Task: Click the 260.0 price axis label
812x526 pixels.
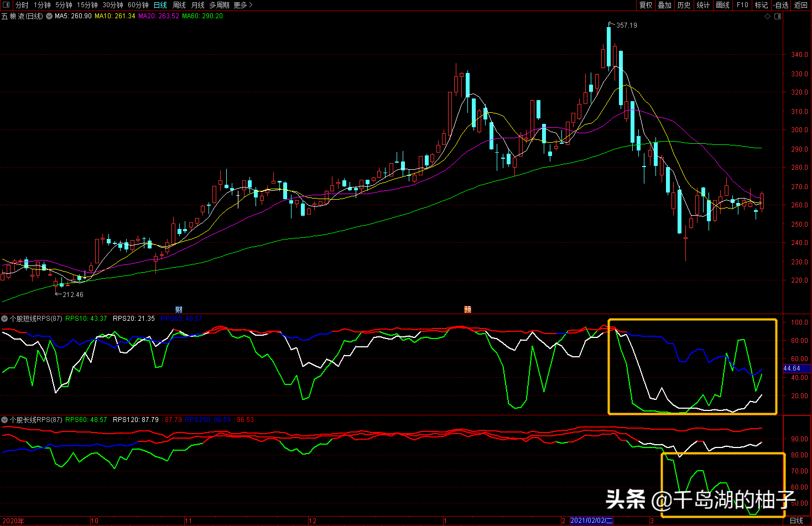Action: coord(800,205)
